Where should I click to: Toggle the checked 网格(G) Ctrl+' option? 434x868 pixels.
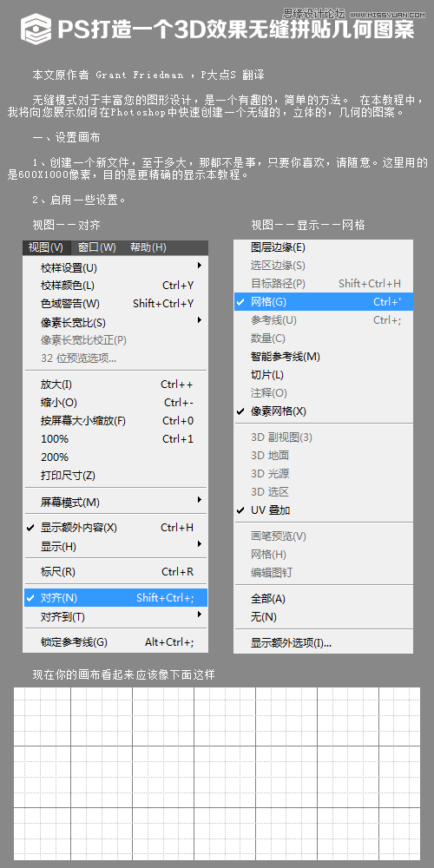pos(323,302)
